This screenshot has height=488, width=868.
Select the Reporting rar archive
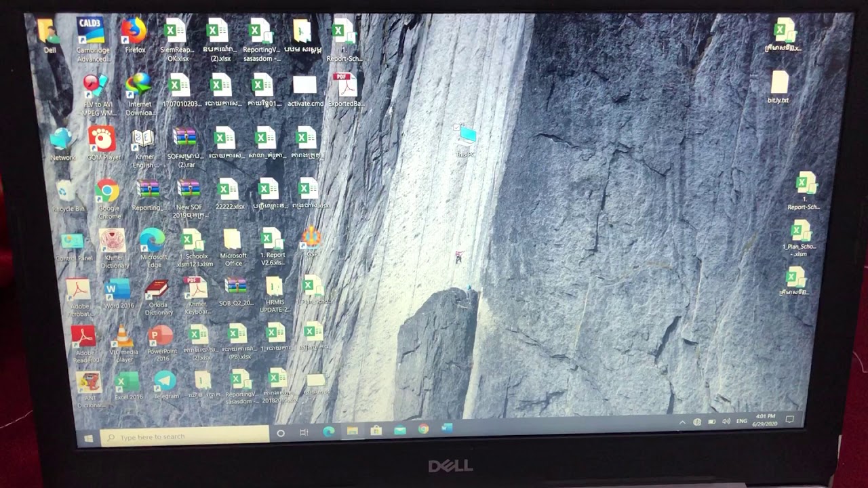[x=147, y=195]
